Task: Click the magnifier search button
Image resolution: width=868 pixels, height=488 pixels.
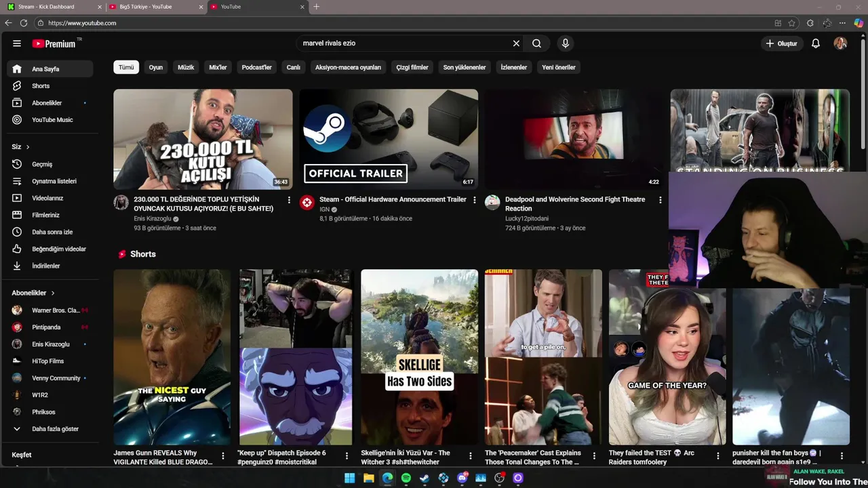Action: [536, 43]
